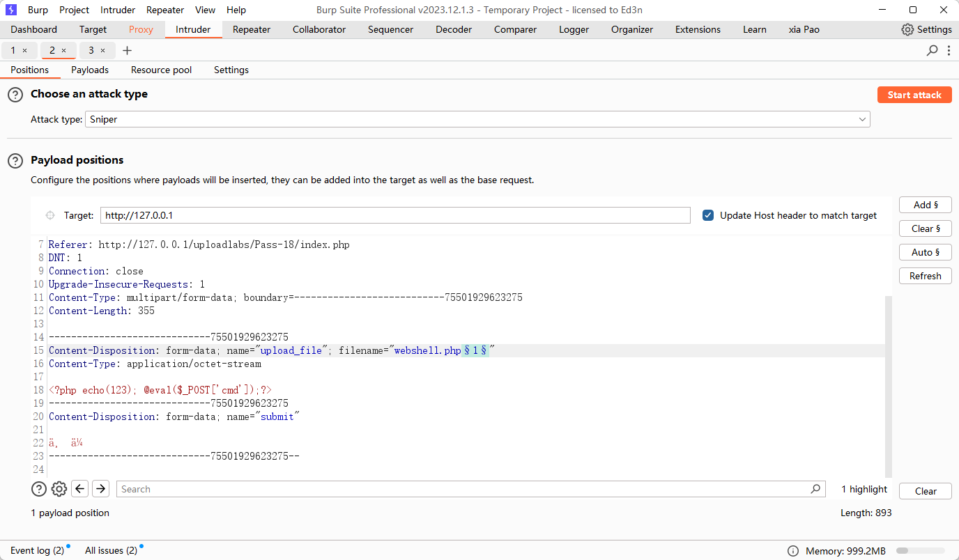Image resolution: width=959 pixels, height=560 pixels.
Task: Open All issues (2) status entry
Action: click(x=111, y=550)
